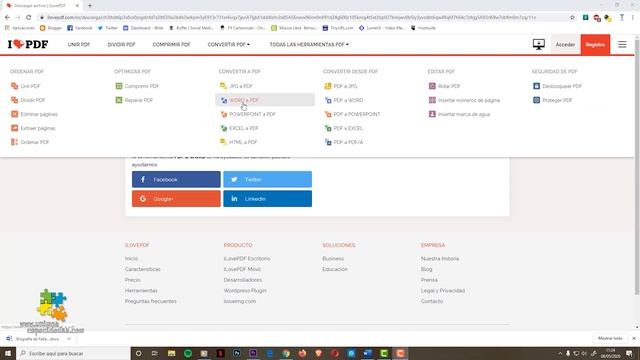Image resolution: width=640 pixels, height=360 pixels.
Task: Click the Eliminar páginas icon
Action: tap(15, 114)
